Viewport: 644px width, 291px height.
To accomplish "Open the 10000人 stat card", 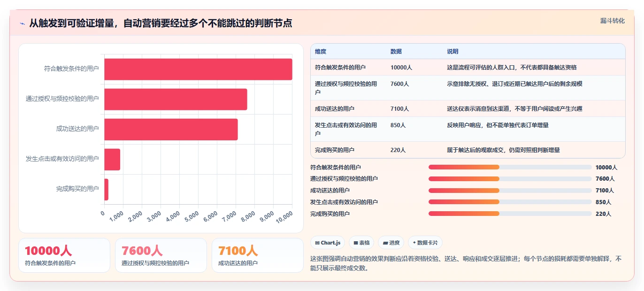I will pyautogui.click(x=64, y=255).
